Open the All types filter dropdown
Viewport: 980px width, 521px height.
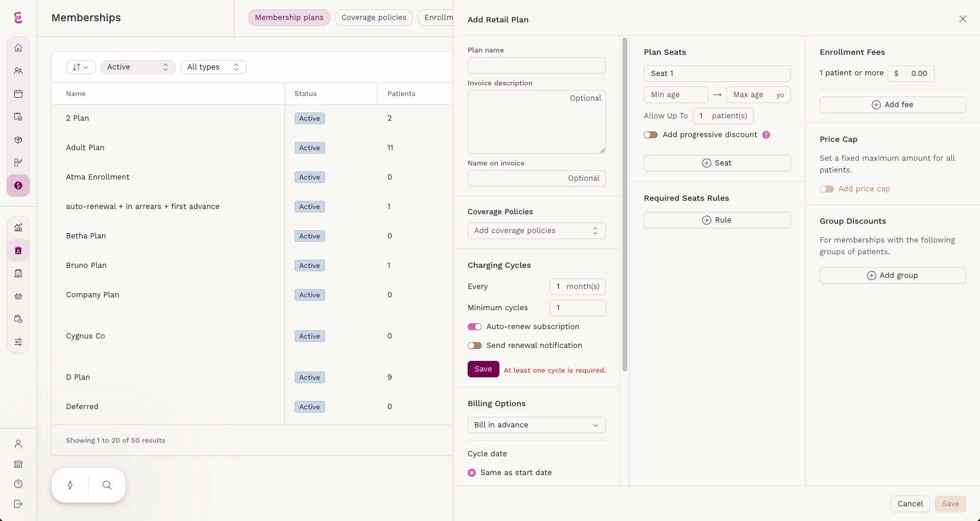coord(214,67)
